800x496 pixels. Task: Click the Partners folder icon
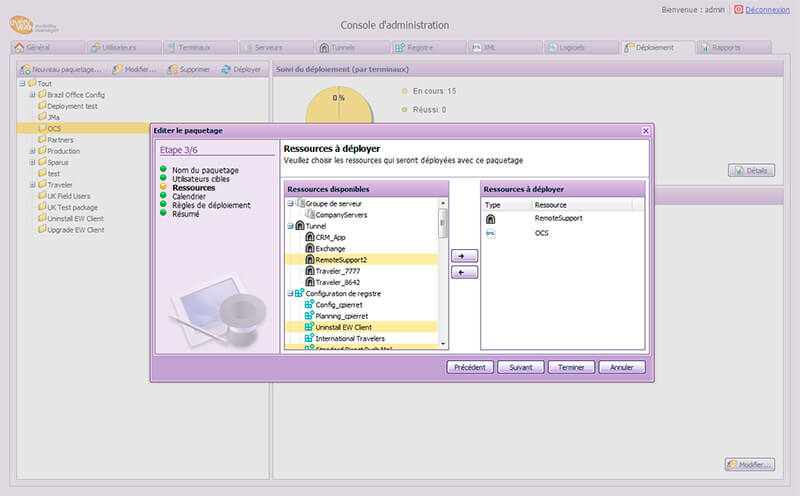42,139
